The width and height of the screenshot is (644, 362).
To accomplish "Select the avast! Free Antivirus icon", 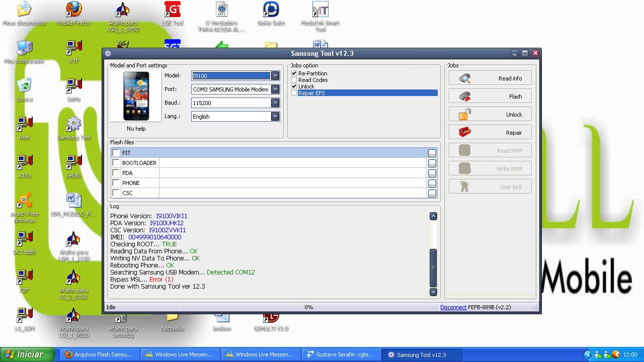I will click(x=24, y=208).
